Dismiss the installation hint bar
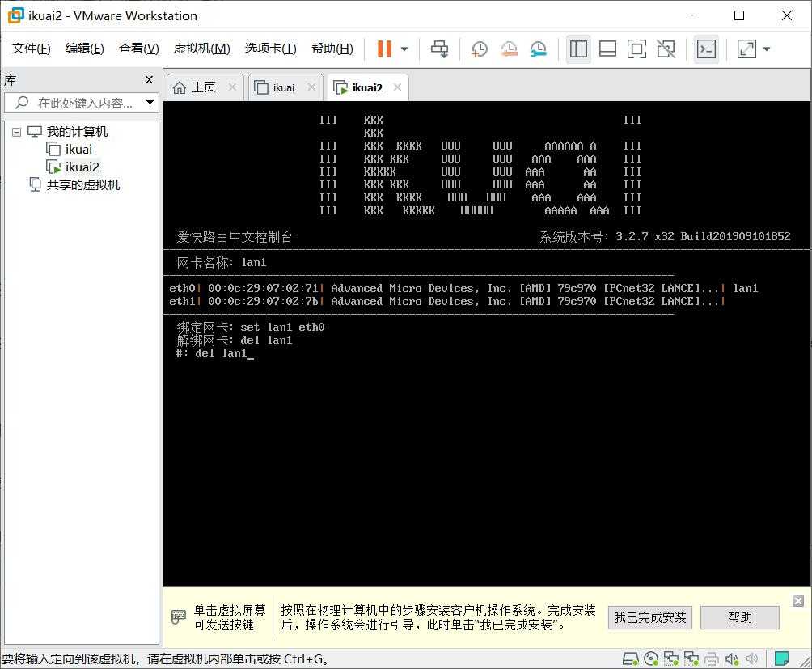Viewport: 812px width, 669px height. (798, 601)
